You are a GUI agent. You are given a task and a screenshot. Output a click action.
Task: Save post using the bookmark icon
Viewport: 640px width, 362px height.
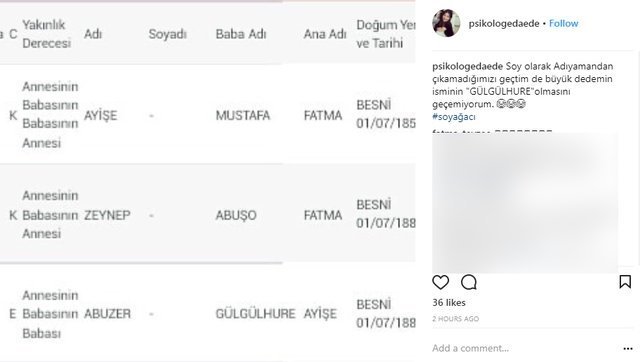pyautogui.click(x=625, y=282)
